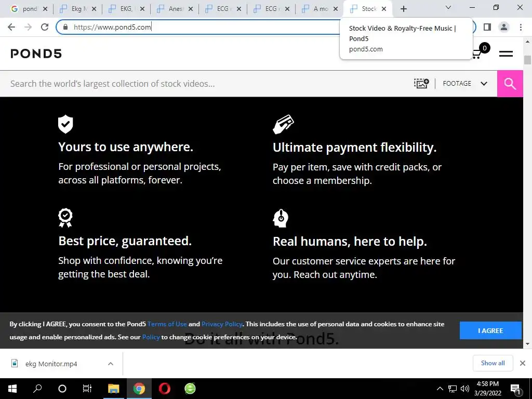532x399 pixels.
Task: Open the Chrome profile avatar
Action: (504, 27)
